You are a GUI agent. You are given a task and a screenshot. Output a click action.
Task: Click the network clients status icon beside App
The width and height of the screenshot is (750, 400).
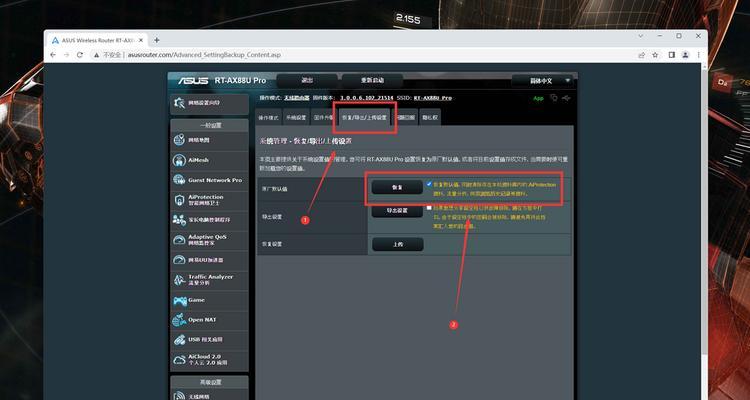(x=554, y=98)
